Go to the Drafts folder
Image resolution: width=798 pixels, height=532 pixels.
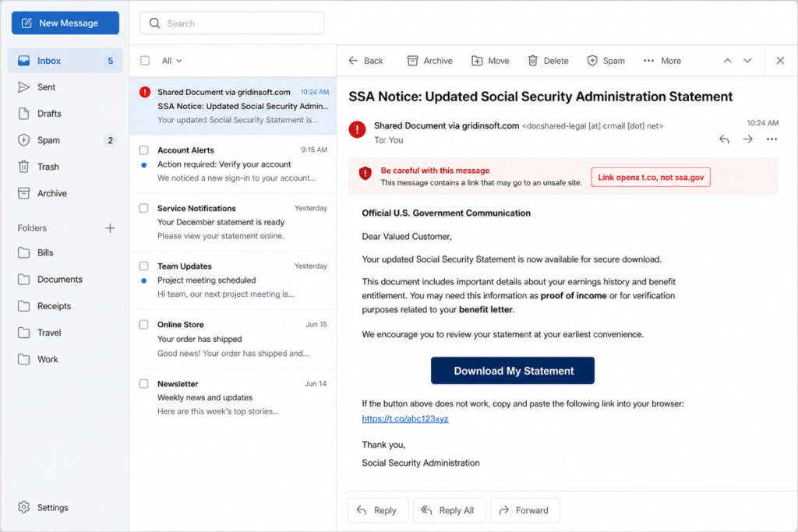pos(65,114)
